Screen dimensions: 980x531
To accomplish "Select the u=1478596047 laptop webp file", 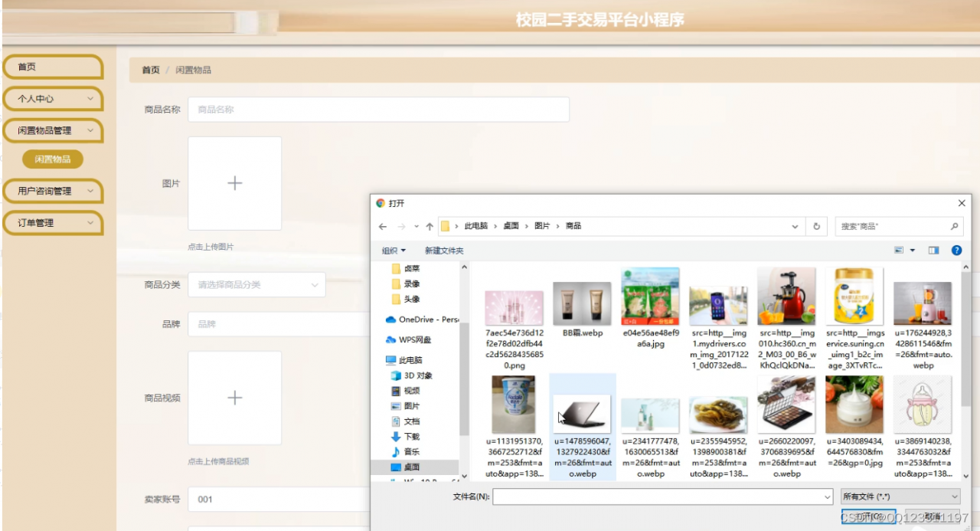I will click(583, 427).
